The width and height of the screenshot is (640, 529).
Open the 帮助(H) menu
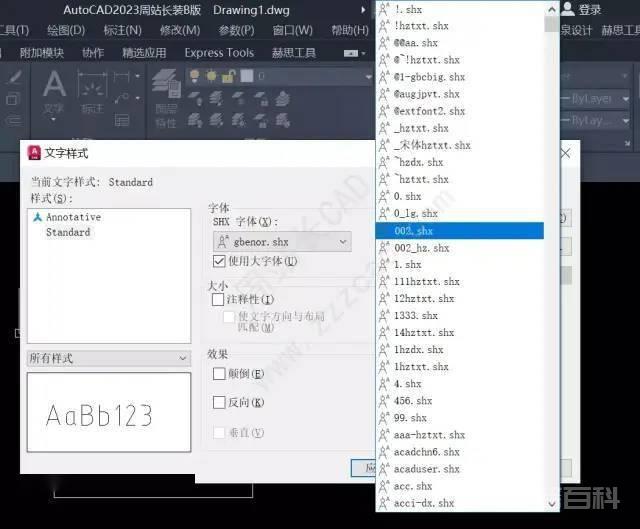[350, 30]
